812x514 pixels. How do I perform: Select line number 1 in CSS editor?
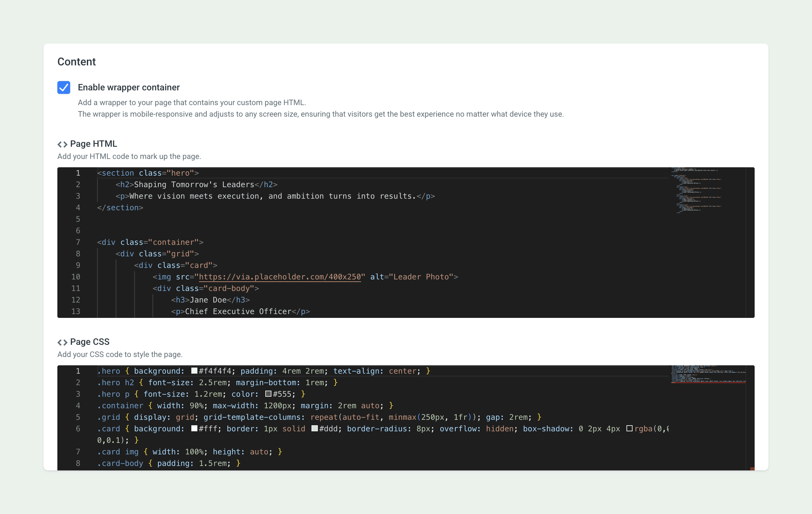click(78, 371)
